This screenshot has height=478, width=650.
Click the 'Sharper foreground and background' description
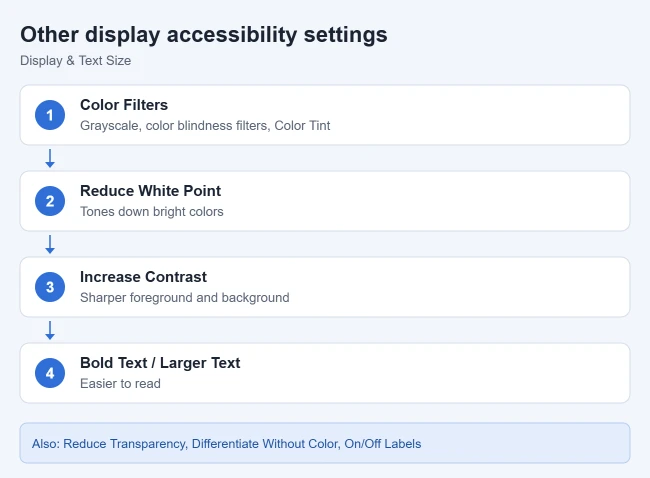click(x=184, y=298)
